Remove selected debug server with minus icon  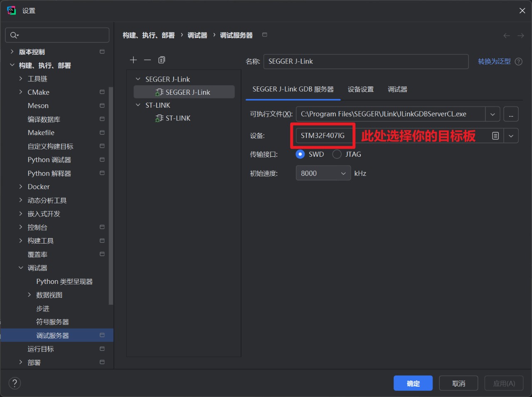[148, 60]
